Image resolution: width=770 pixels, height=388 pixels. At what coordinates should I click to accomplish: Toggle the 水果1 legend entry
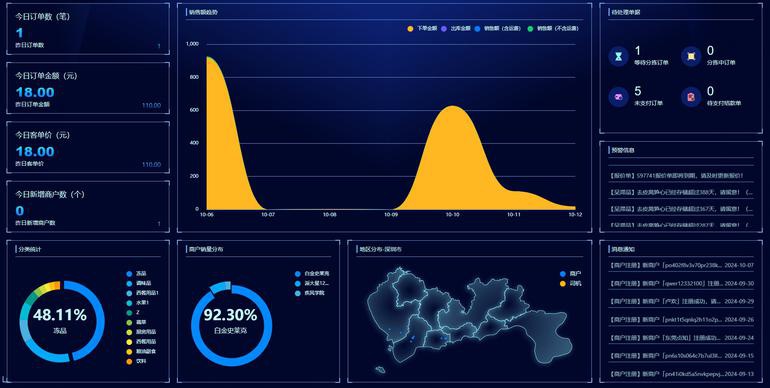pos(138,303)
